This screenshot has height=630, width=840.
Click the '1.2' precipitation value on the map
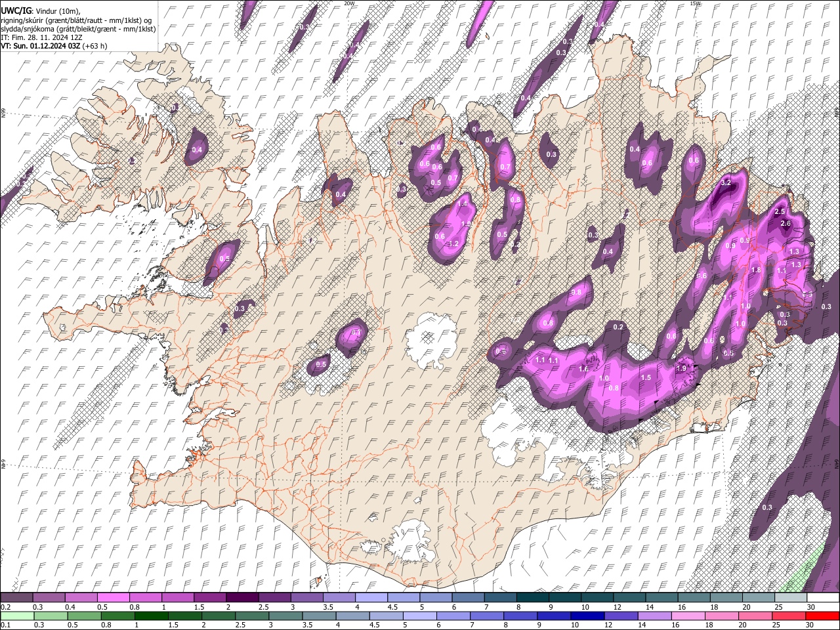[453, 243]
